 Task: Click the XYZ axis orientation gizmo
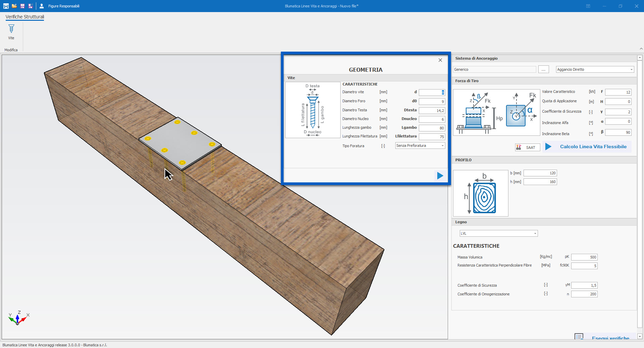[x=18, y=318]
